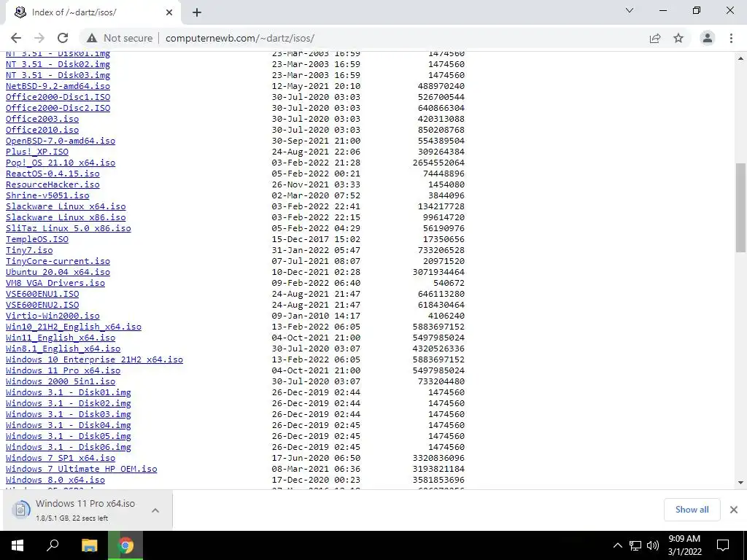Download ReactOS-0.4.15.iso

53,174
